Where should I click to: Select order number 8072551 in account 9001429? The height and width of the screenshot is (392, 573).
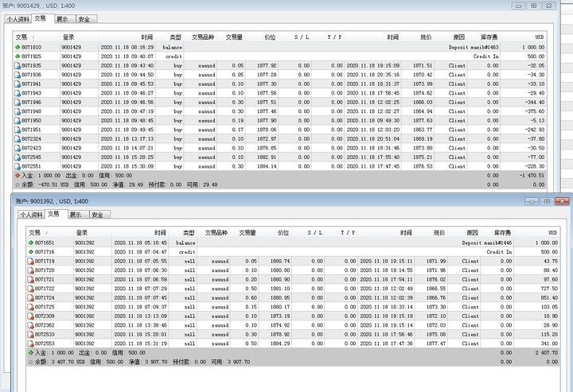click(31, 166)
